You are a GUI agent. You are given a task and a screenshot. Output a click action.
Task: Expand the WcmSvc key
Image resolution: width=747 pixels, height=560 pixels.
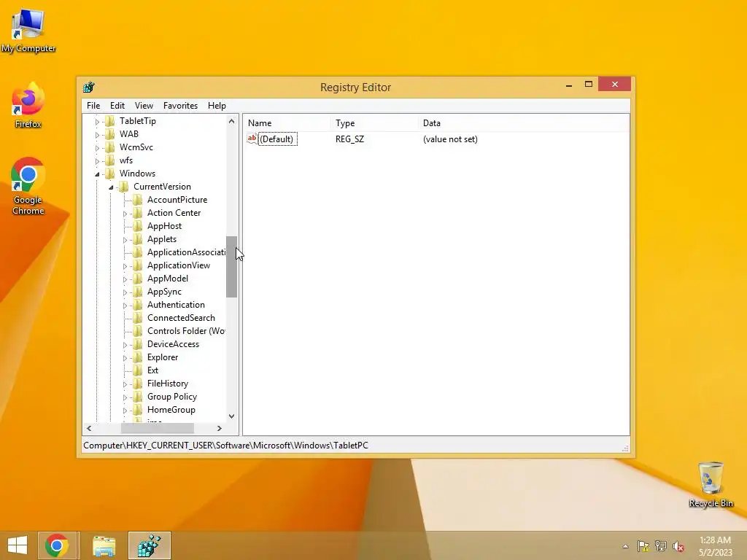(x=97, y=148)
